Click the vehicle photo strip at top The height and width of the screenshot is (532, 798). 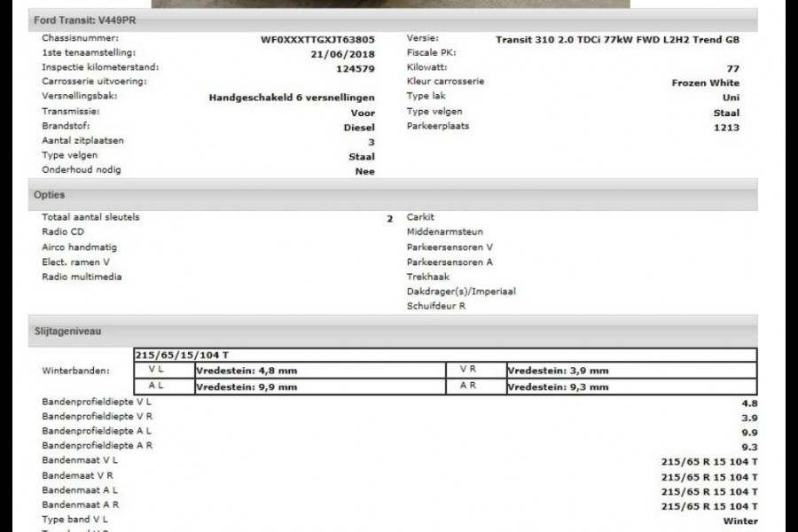[390, 4]
